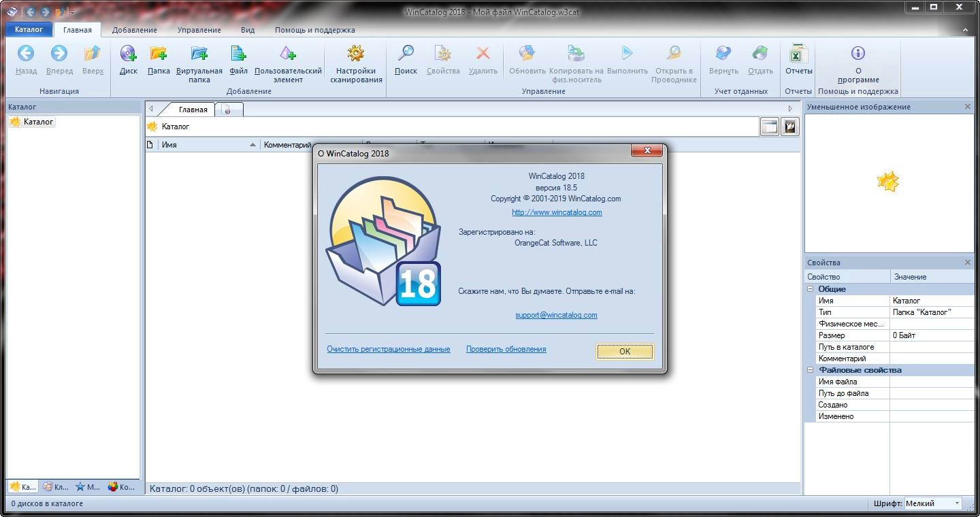Select the Имя property value Каталог
The image size is (980, 517).
pyautogui.click(x=932, y=301)
